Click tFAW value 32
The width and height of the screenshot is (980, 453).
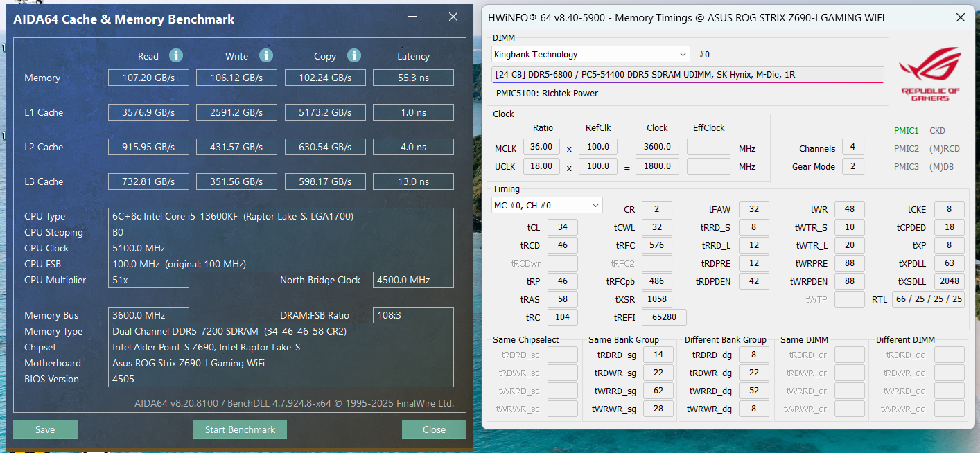point(754,209)
